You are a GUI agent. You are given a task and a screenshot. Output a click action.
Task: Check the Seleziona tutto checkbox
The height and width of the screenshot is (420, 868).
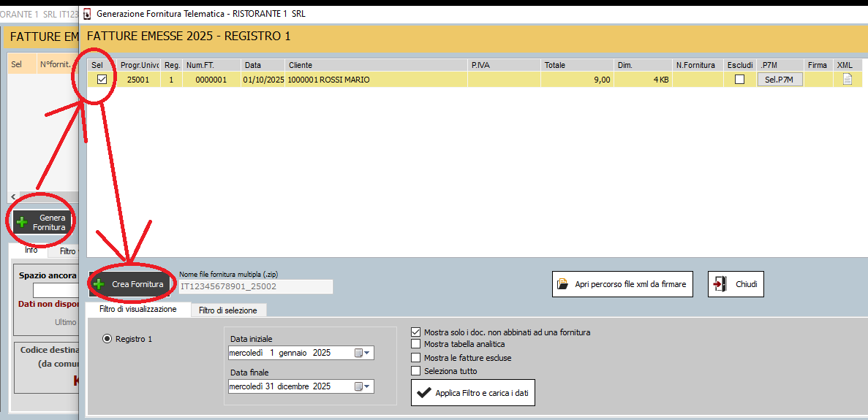tap(416, 370)
